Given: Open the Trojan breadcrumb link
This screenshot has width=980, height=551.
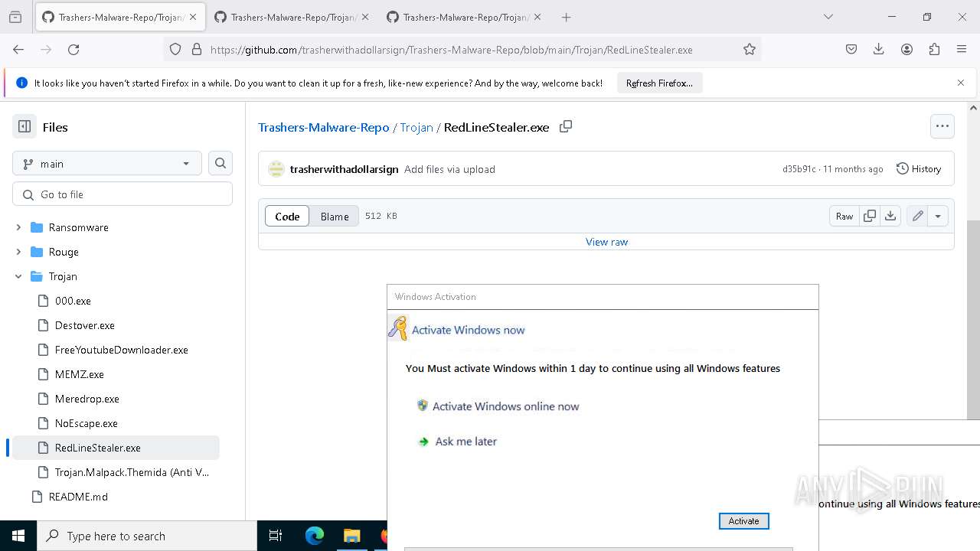Looking at the screenshot, I should [416, 127].
